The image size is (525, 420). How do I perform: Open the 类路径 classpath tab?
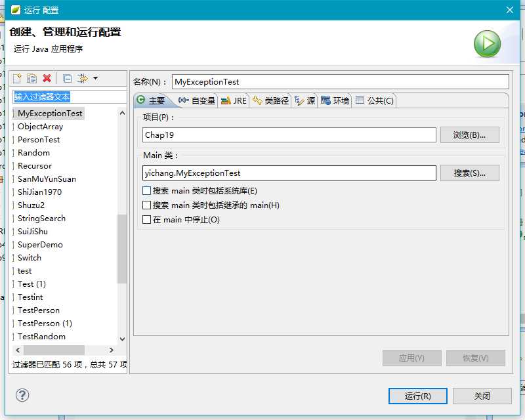(270, 100)
